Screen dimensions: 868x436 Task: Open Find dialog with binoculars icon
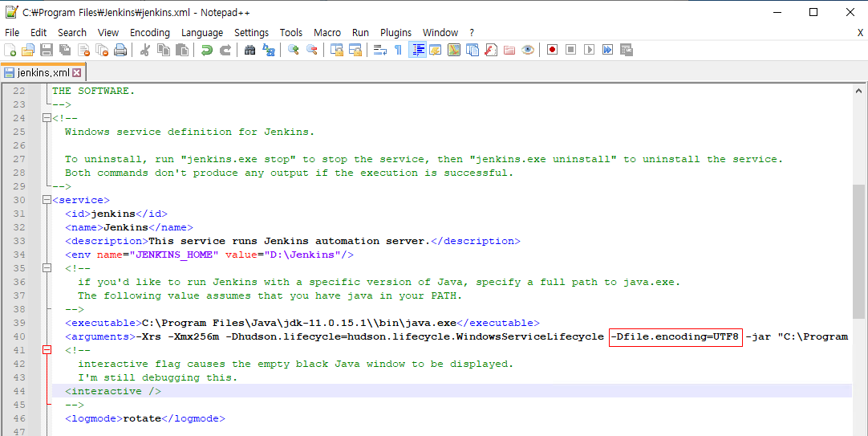coord(249,50)
